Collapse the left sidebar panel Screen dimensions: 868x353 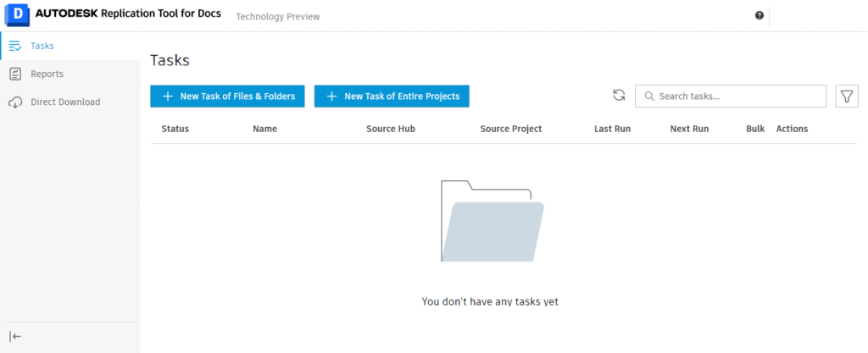click(15, 336)
